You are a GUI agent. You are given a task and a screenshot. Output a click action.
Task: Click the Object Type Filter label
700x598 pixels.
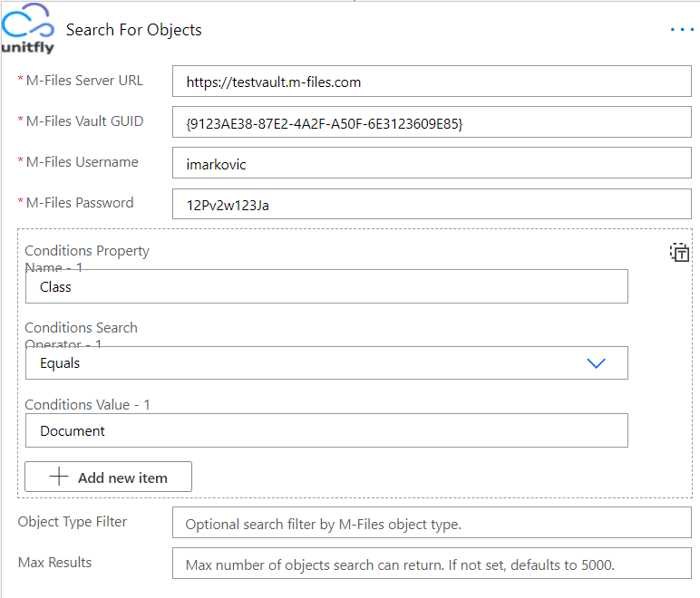(73, 521)
